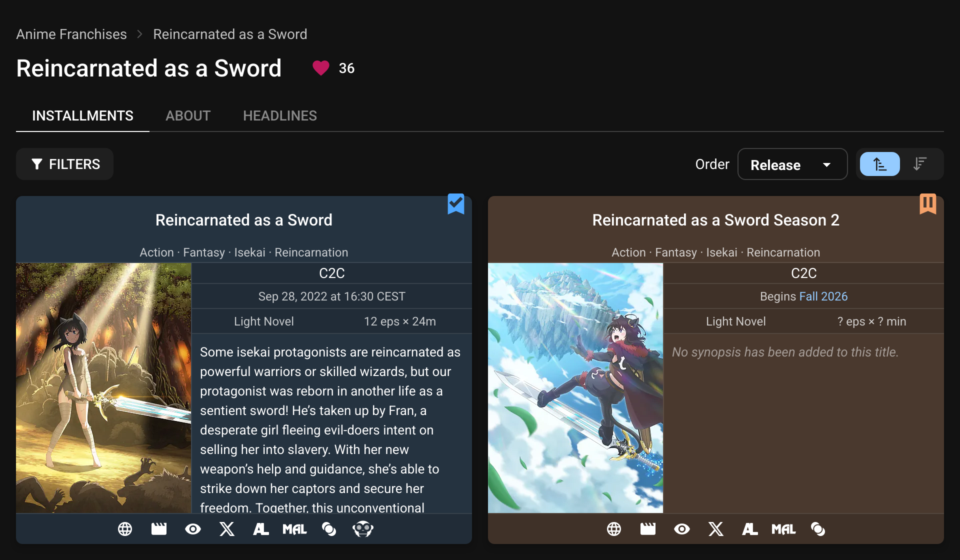Click Reincarnated as a Sword breadcrumb
The height and width of the screenshot is (560, 960).
[230, 34]
